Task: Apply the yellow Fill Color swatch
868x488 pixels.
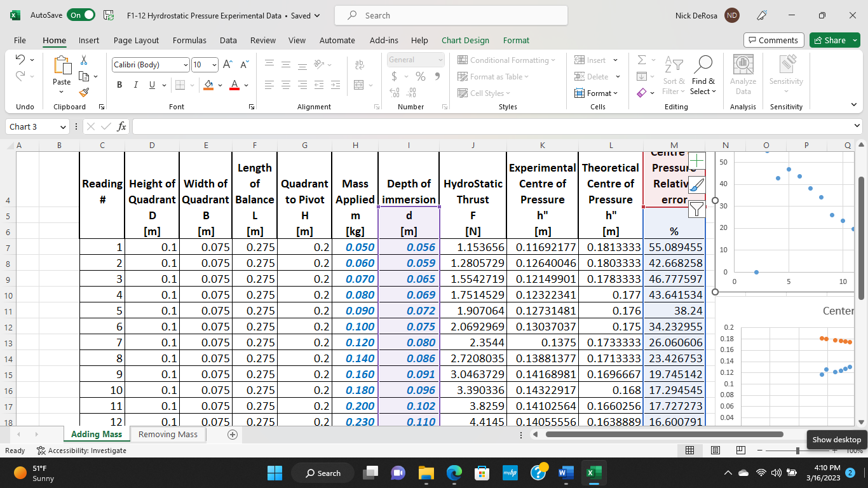Action: [208, 85]
